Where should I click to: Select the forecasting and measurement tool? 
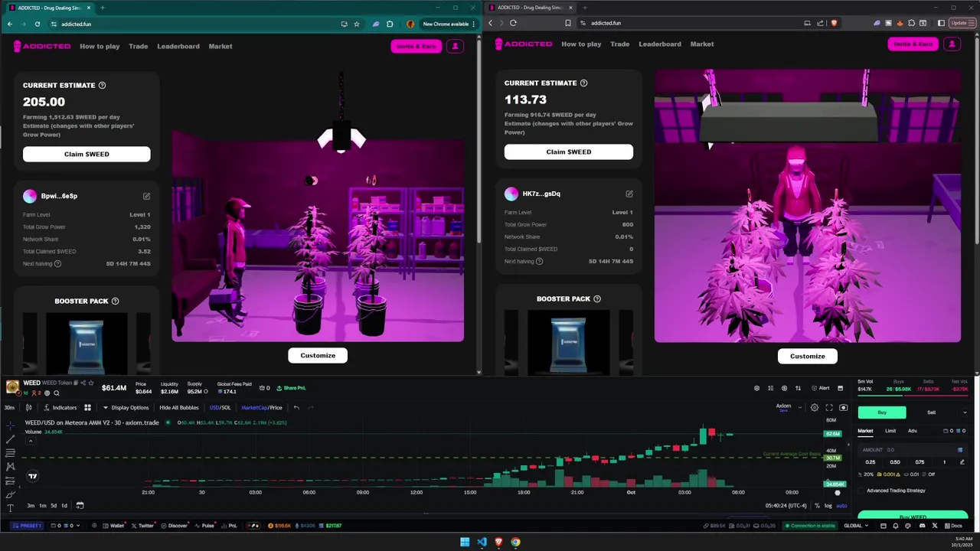pos(10,481)
